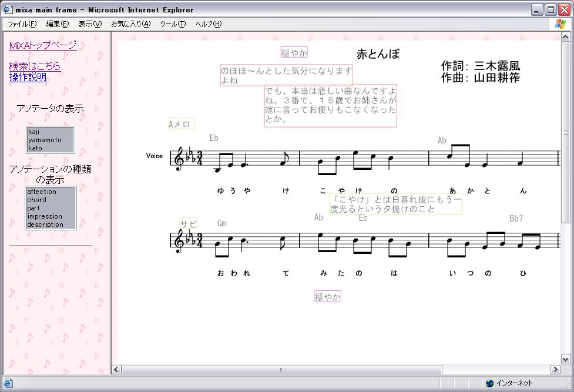Click the lyricist line 作詞: 三木露風
Image resolution: width=574 pixels, height=392 pixels.
[480, 66]
